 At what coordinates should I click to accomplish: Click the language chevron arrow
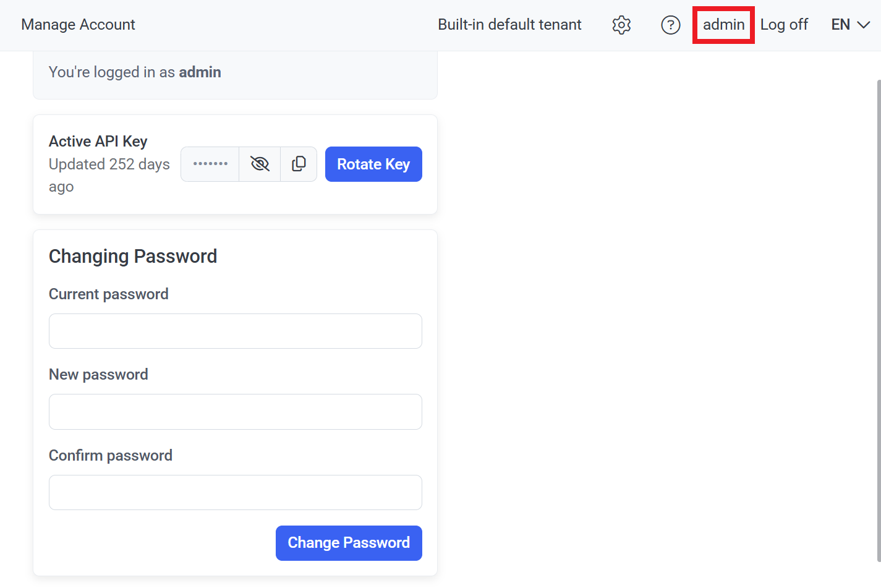pos(864,25)
